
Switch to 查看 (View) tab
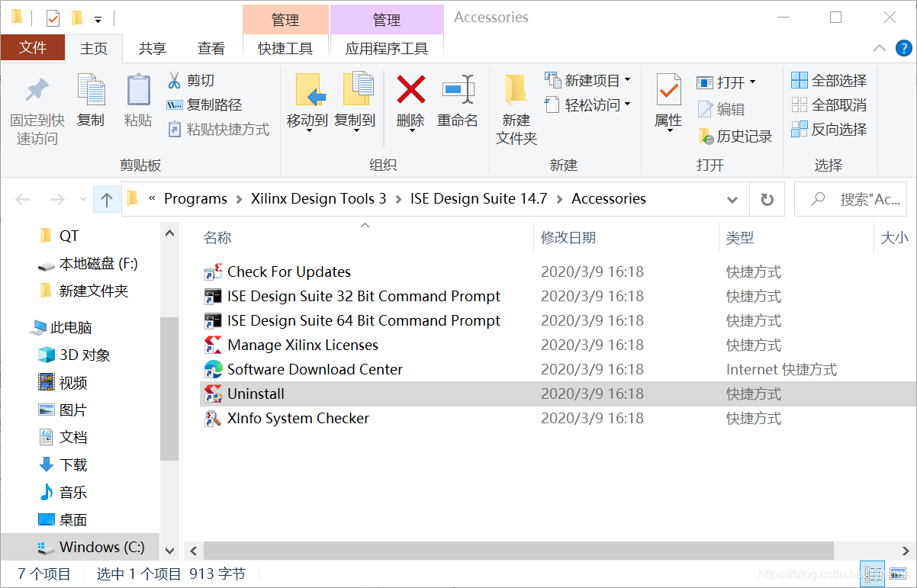click(x=211, y=48)
